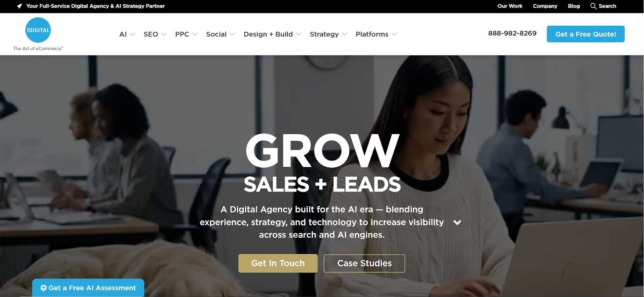The image size is (644, 297).
Task: Click the down chevron beside hero text
Action: [457, 222]
